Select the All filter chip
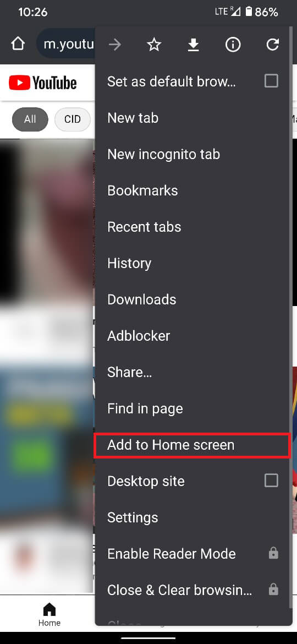297x644 pixels. point(30,119)
